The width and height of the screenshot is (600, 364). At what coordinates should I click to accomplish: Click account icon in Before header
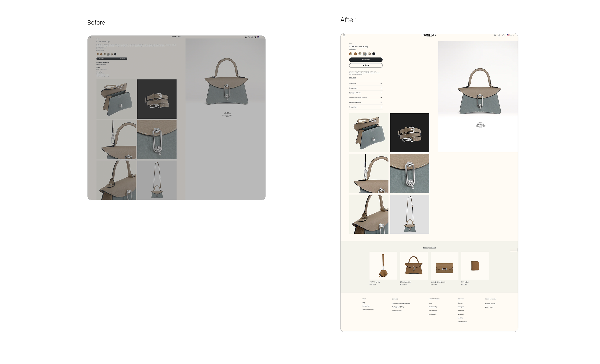coord(252,37)
